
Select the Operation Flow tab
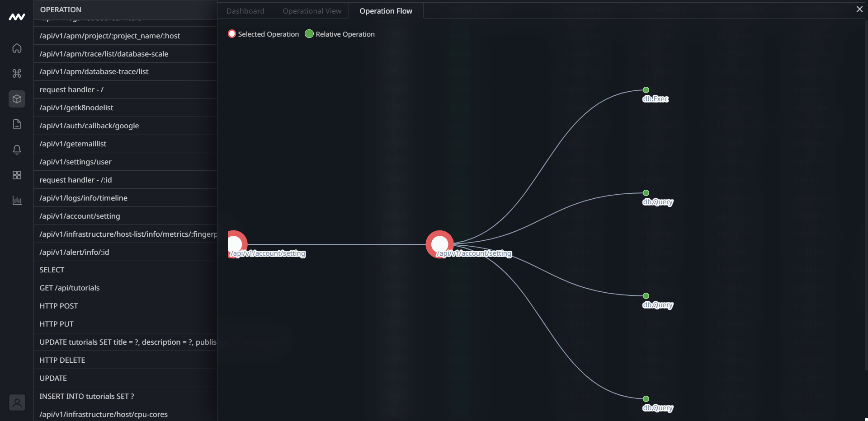[x=386, y=11]
